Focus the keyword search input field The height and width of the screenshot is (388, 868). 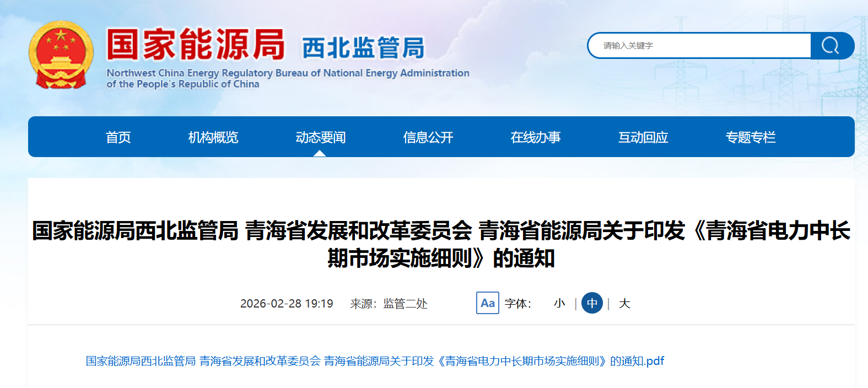click(700, 46)
